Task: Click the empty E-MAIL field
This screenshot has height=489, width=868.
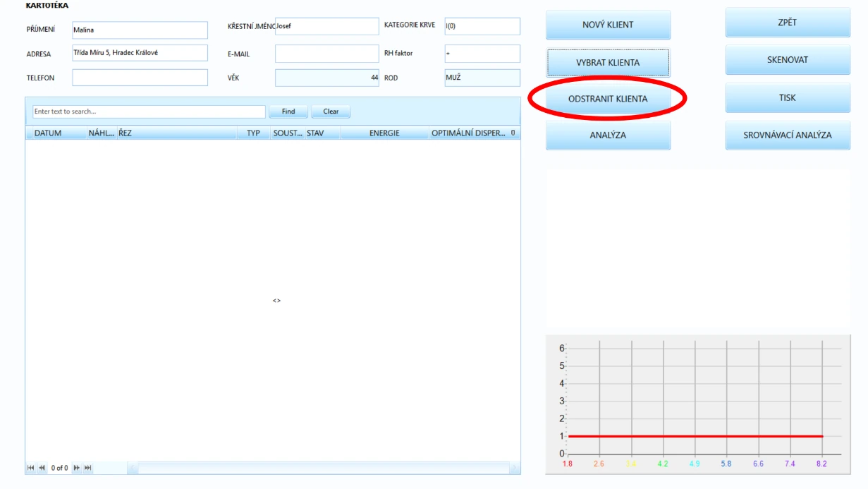Action: [x=326, y=54]
